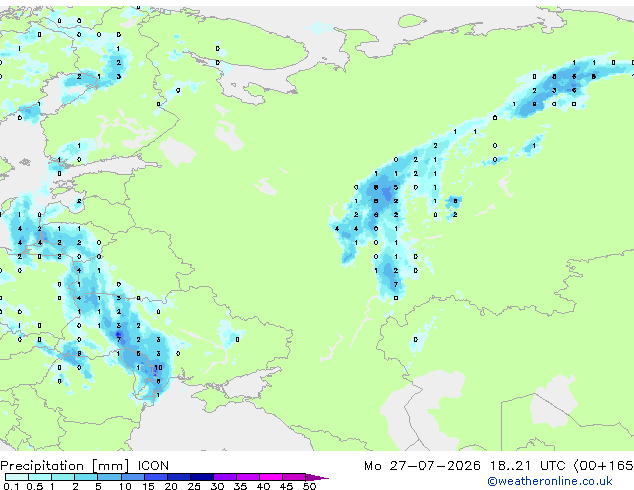Pick the 1 to 2 mm legend color
This screenshot has width=634, height=490.
63,477
